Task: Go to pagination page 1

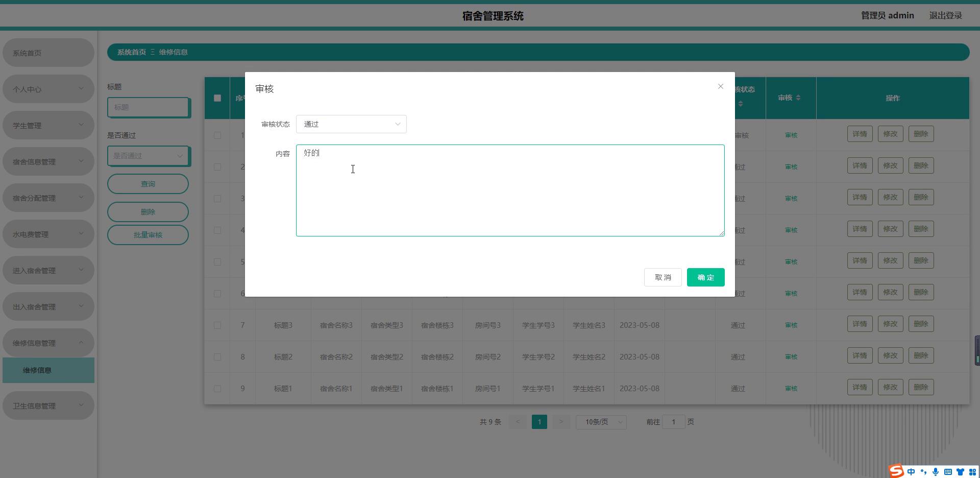Action: tap(540, 422)
